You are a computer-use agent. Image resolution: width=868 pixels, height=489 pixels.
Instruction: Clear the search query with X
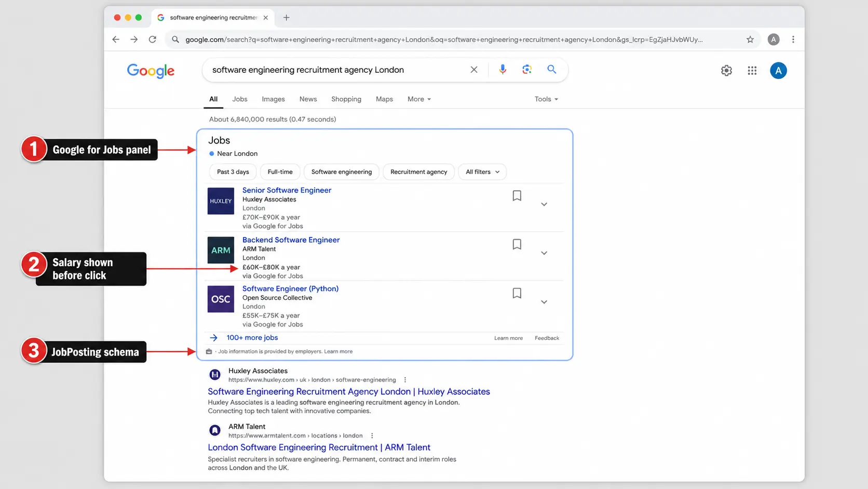click(474, 70)
